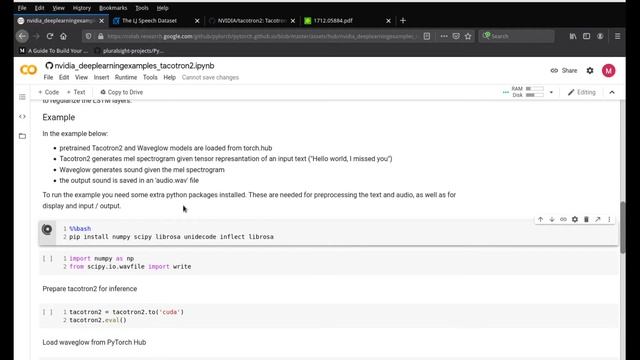Open Colab Tools menu
640x360 pixels.
click(x=150, y=78)
